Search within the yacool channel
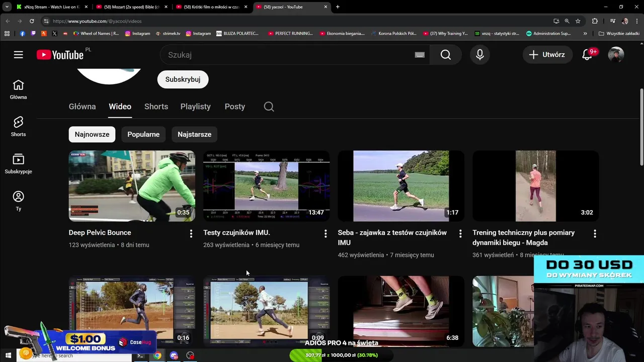 coord(269,107)
